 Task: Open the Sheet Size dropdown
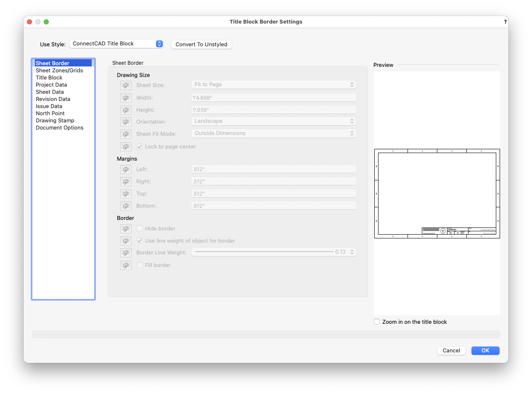click(273, 84)
